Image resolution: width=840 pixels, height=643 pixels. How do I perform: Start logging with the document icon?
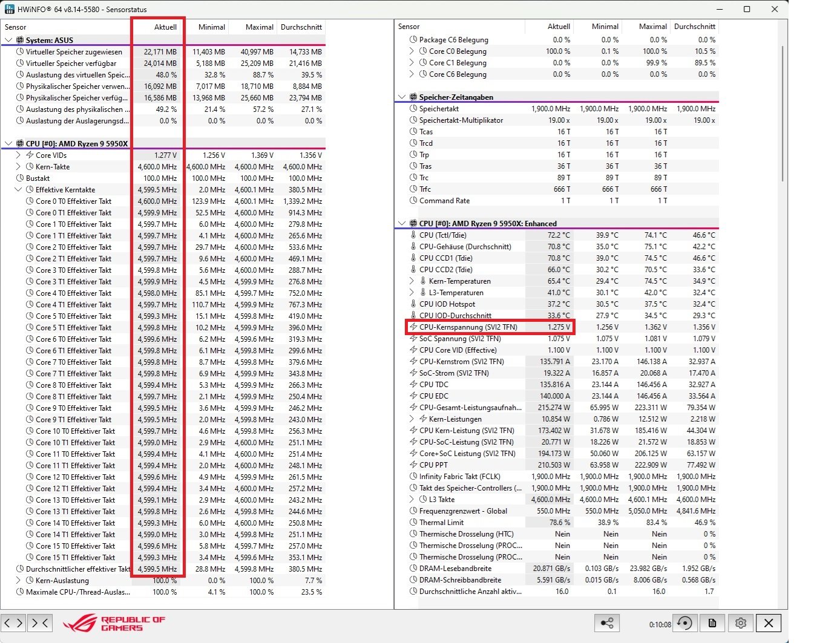(x=712, y=623)
